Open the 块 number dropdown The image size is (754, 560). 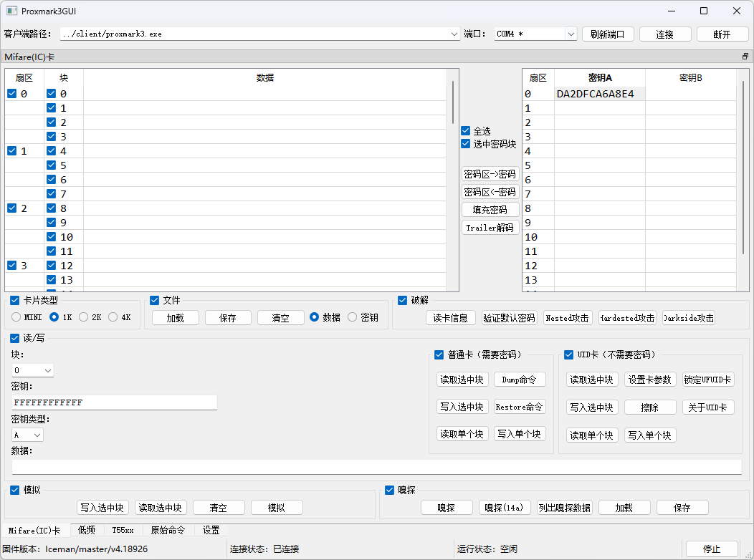[x=47, y=370]
